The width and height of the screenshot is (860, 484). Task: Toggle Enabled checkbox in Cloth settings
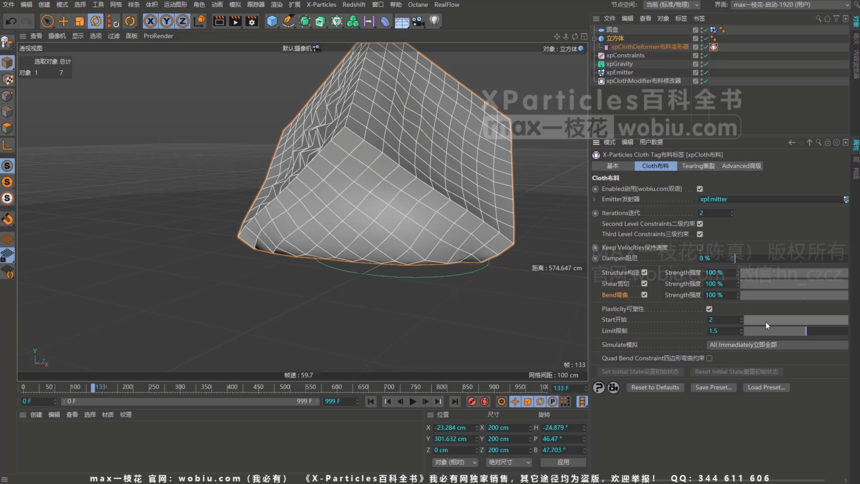click(x=700, y=189)
